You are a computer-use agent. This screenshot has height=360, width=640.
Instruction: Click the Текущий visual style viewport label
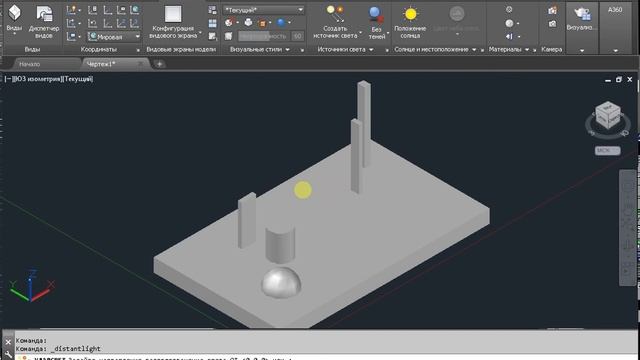(78, 79)
